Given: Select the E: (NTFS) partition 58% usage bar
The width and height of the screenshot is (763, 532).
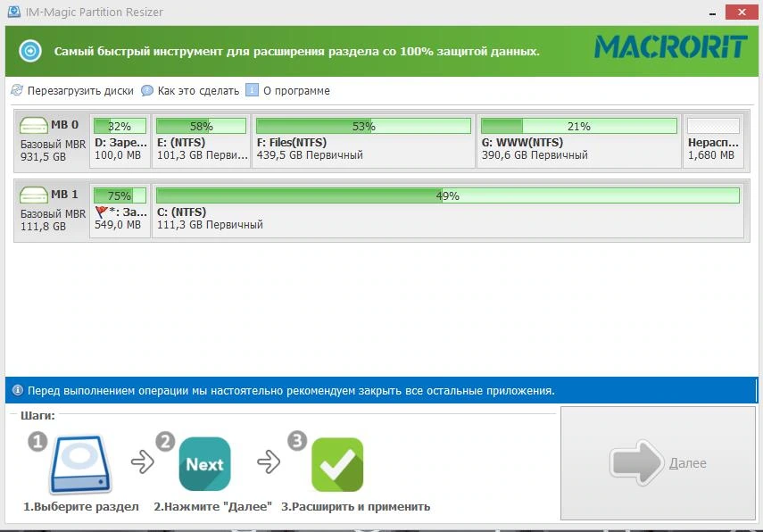Looking at the screenshot, I should (x=201, y=126).
